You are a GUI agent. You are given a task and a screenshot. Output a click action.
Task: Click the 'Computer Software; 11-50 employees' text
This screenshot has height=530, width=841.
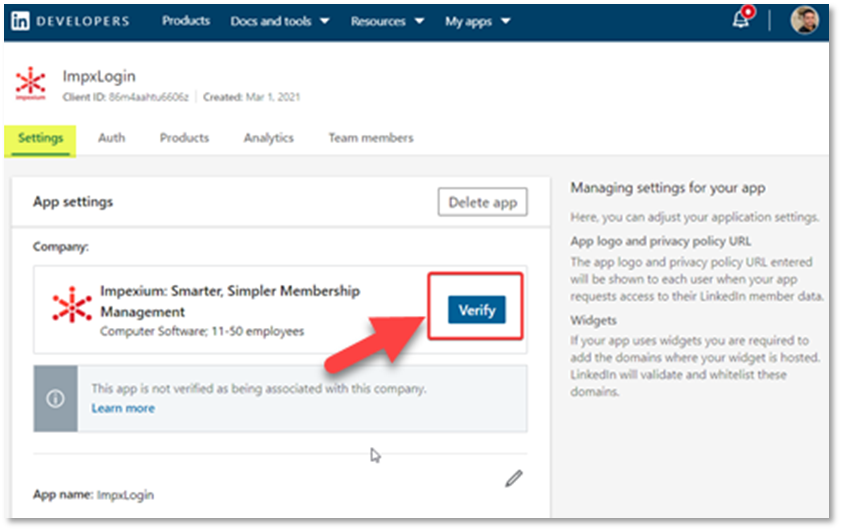[202, 331]
